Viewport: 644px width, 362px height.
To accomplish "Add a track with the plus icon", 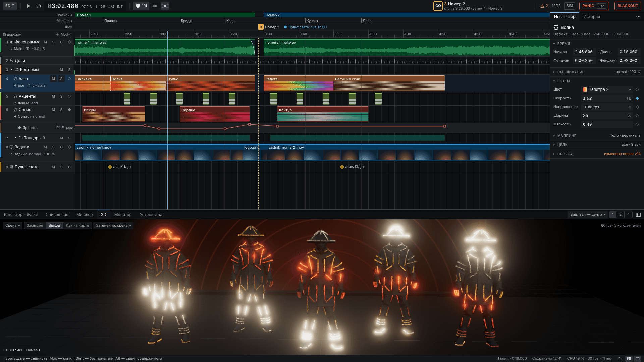I will [57, 34].
